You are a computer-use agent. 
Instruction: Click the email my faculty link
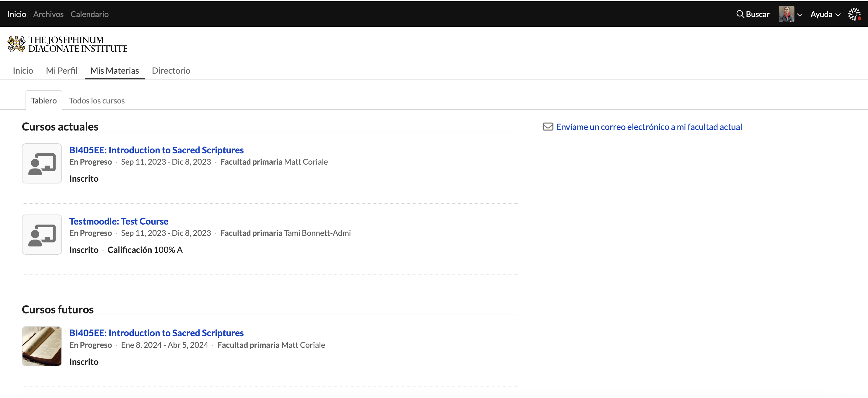coord(649,127)
